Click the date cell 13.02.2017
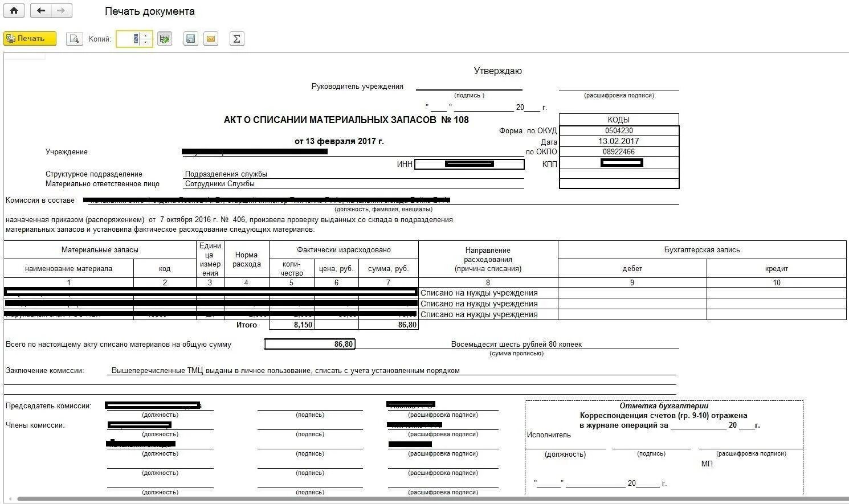The image size is (849, 504). [619, 141]
